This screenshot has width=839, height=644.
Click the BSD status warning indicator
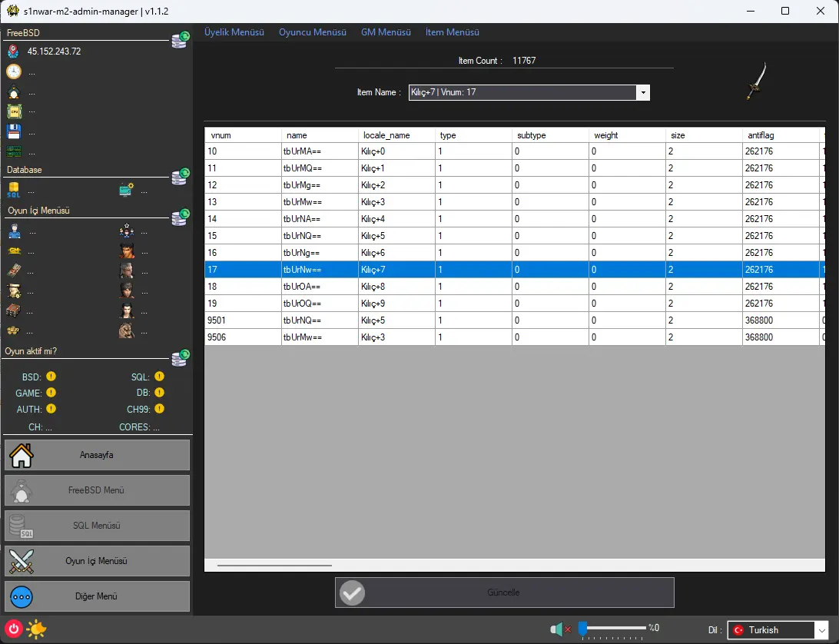[x=51, y=377]
